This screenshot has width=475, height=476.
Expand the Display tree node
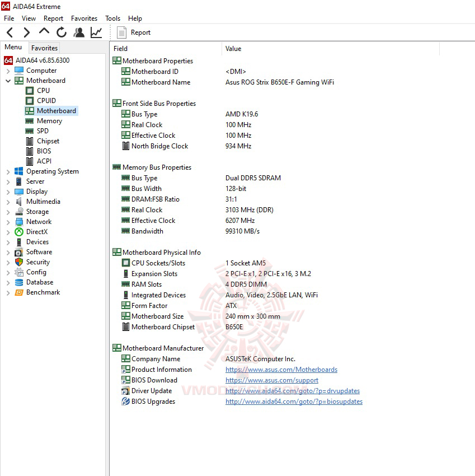point(8,192)
